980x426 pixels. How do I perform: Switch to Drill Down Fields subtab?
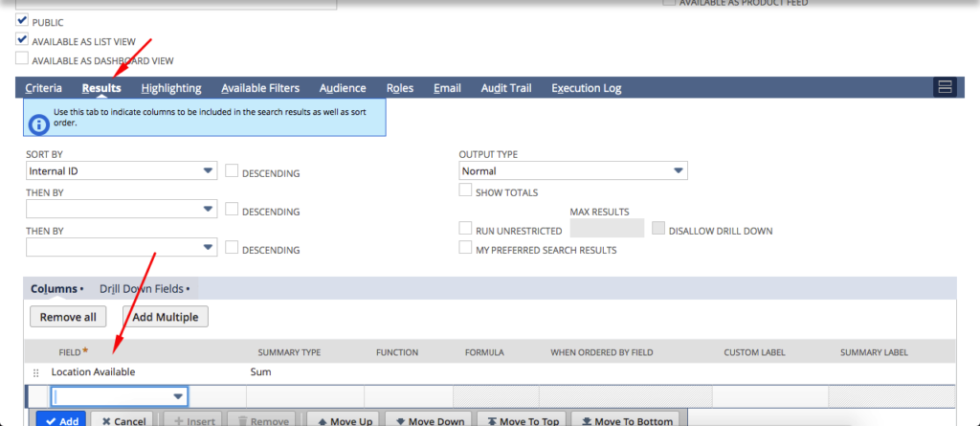pyautogui.click(x=145, y=289)
